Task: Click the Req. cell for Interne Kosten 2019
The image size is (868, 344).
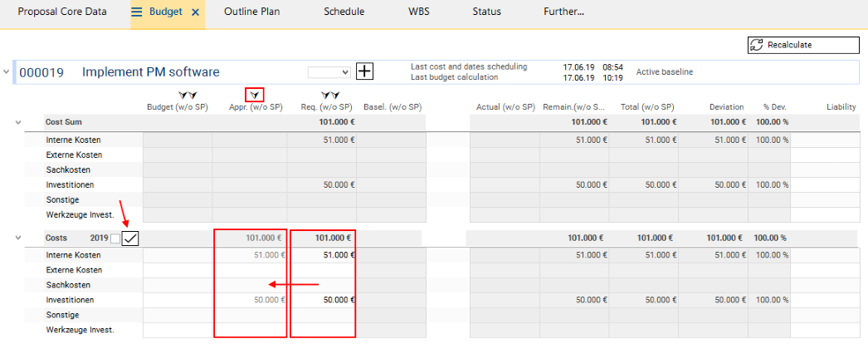Action: point(323,255)
